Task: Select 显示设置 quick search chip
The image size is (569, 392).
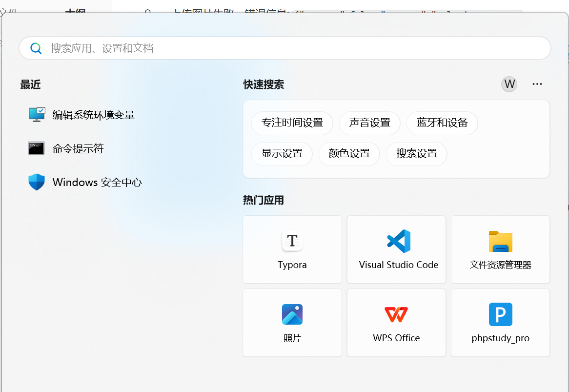Action: [282, 154]
